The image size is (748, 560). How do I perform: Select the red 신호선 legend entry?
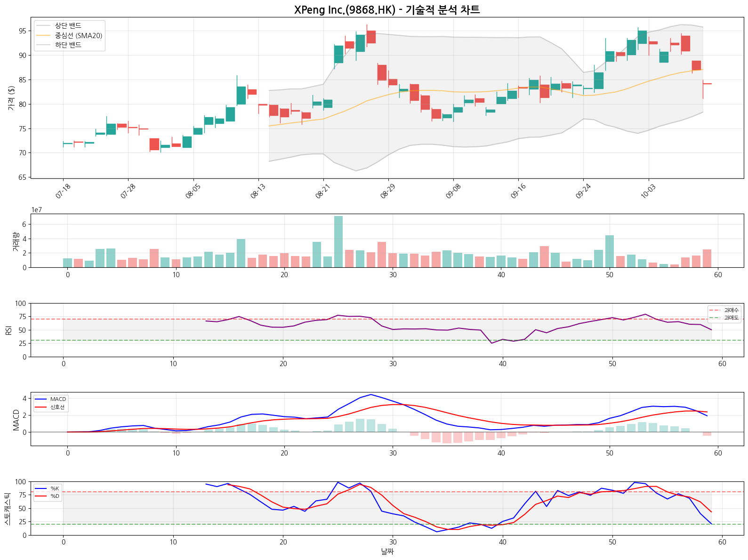tap(57, 407)
